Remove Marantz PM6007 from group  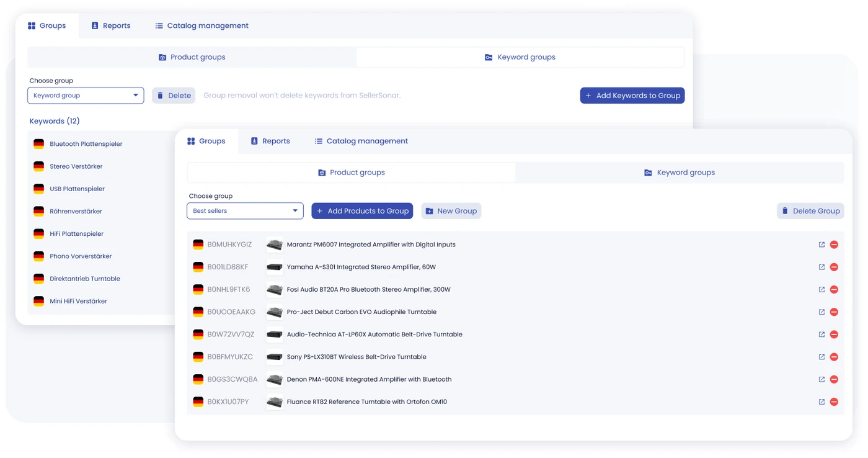(x=834, y=245)
